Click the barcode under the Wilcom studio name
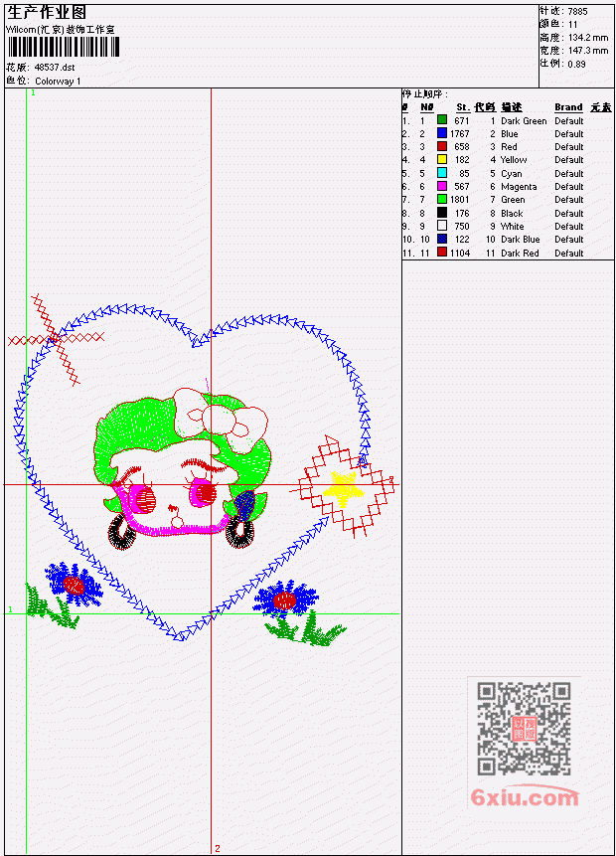This screenshot has width=616, height=856. 64,47
